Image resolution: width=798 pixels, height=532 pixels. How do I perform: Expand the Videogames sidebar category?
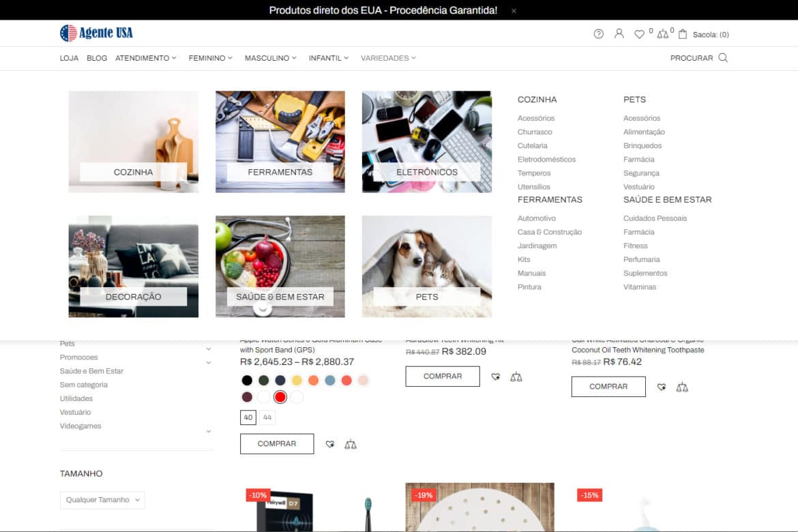[x=209, y=432]
